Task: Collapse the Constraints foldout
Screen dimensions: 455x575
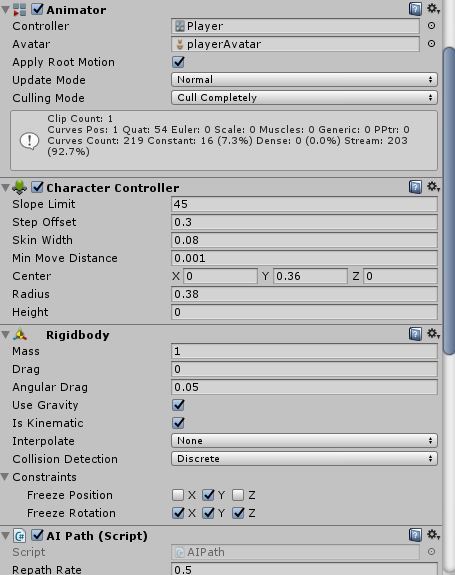Action: 5,477
